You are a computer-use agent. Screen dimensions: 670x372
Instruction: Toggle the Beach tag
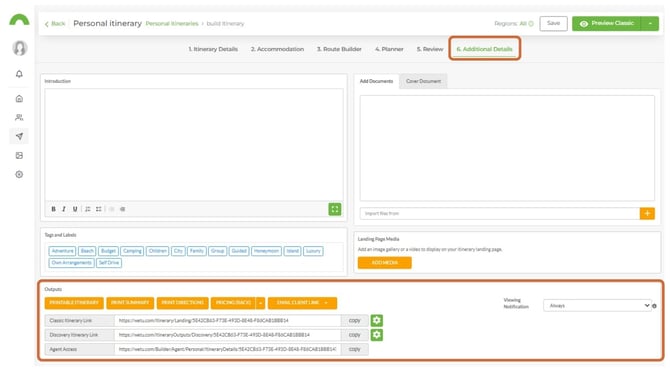pos(87,251)
